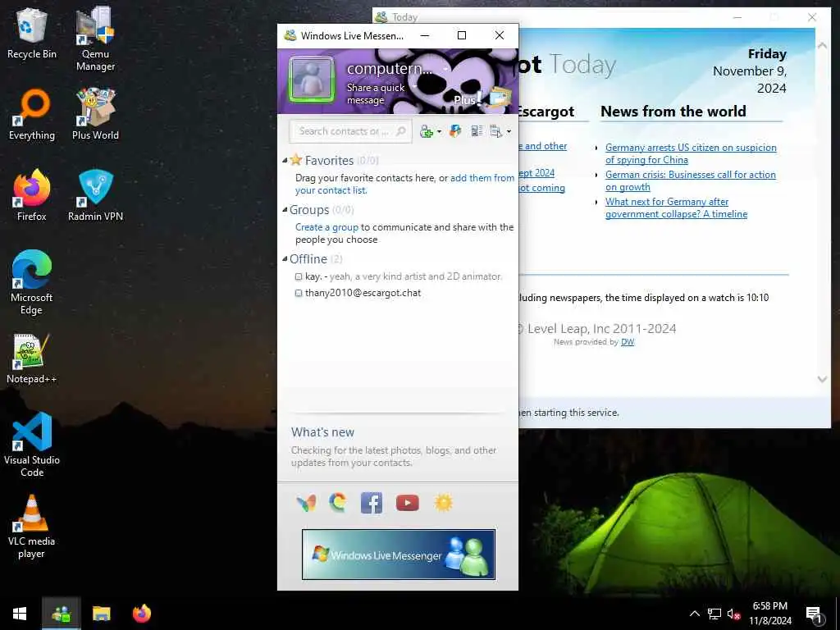Open the taskbar clock showing 6:58 PM

769,614
